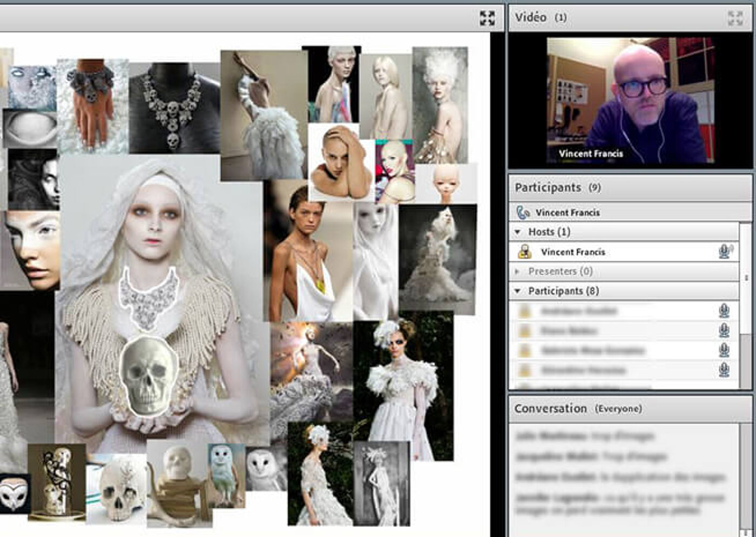756x537 pixels.
Task: Click the Participants (9) pod title
Action: pos(558,188)
